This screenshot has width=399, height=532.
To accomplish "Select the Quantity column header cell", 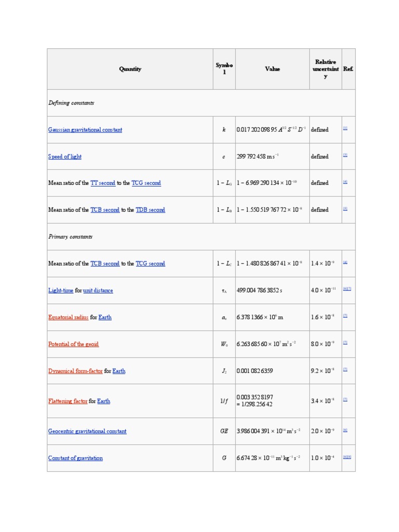I will pos(130,69).
